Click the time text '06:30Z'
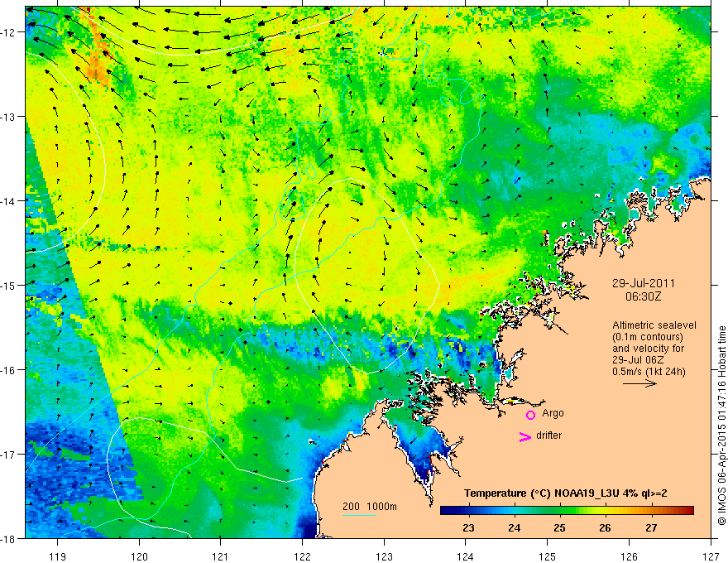This screenshot has width=728, height=563. click(643, 296)
